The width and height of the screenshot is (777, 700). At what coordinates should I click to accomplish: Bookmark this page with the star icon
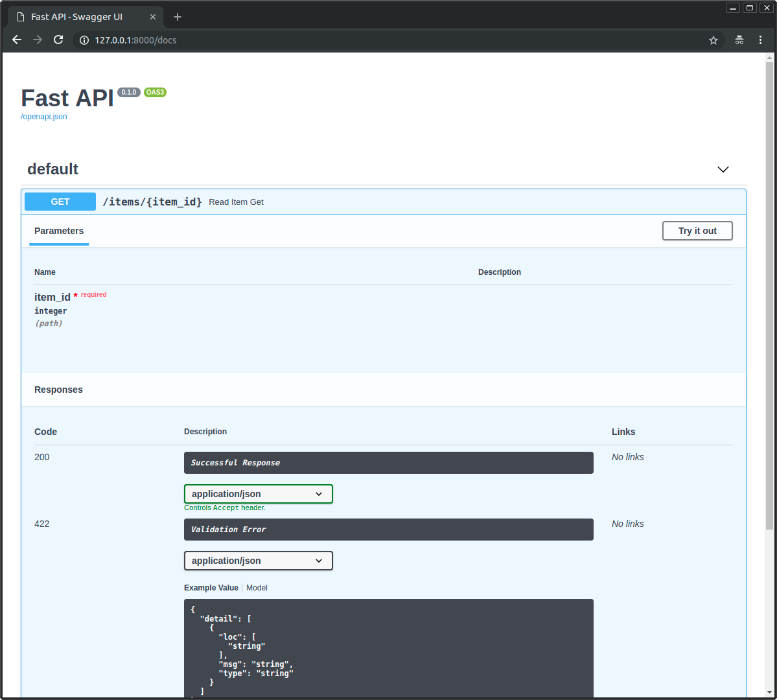[713, 40]
